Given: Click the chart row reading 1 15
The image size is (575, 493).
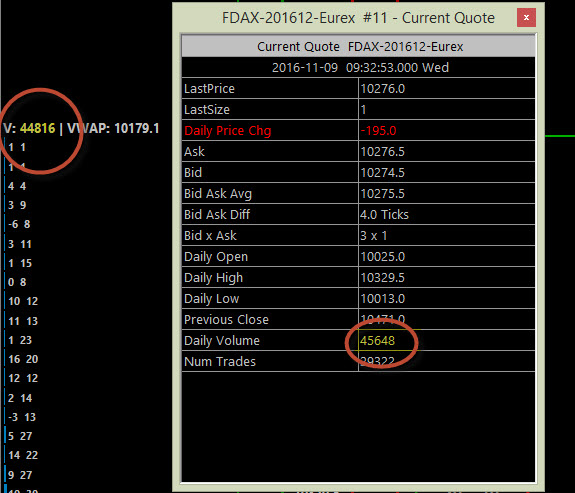Looking at the screenshot, I should pyautogui.click(x=20, y=263).
